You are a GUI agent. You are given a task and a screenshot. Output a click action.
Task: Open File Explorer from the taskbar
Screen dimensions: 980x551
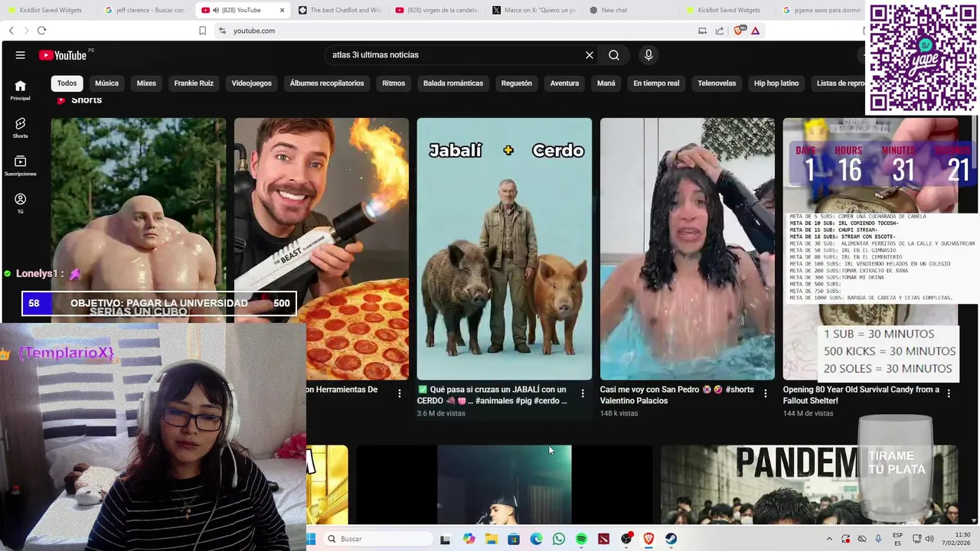click(x=491, y=539)
